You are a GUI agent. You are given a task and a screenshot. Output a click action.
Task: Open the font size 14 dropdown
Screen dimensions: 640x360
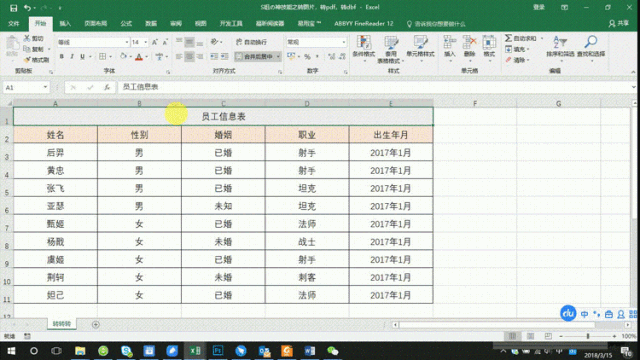[145, 42]
